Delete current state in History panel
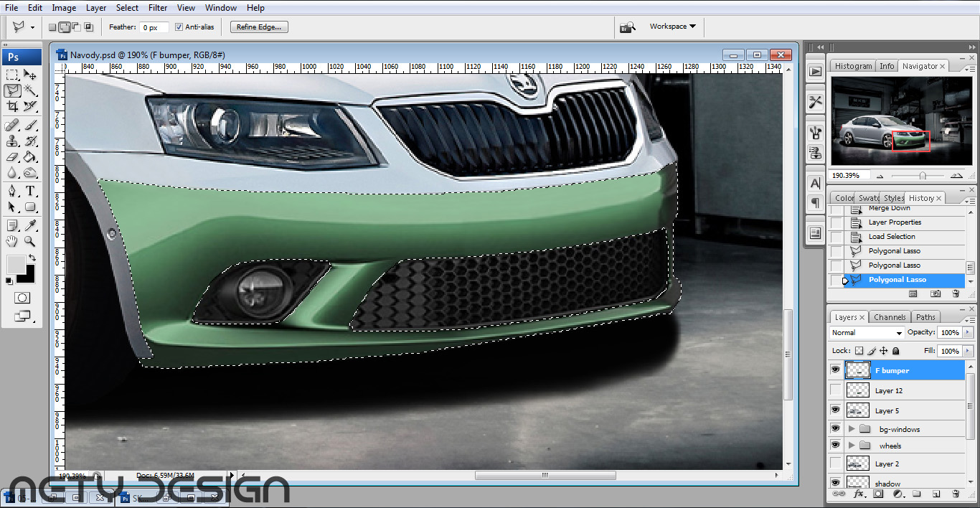980x508 pixels. pyautogui.click(x=956, y=294)
